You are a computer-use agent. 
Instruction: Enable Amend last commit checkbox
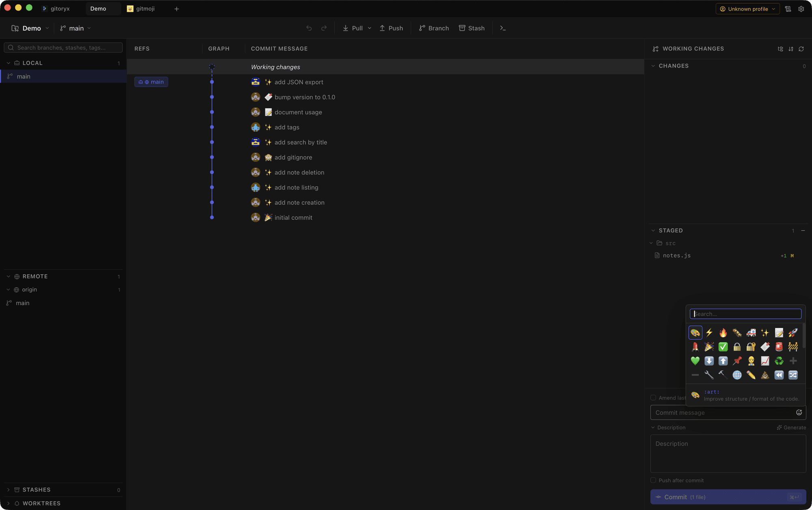(x=653, y=398)
